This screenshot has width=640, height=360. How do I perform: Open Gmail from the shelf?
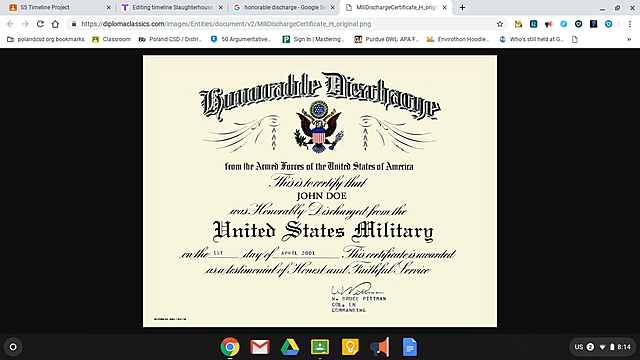click(x=260, y=347)
